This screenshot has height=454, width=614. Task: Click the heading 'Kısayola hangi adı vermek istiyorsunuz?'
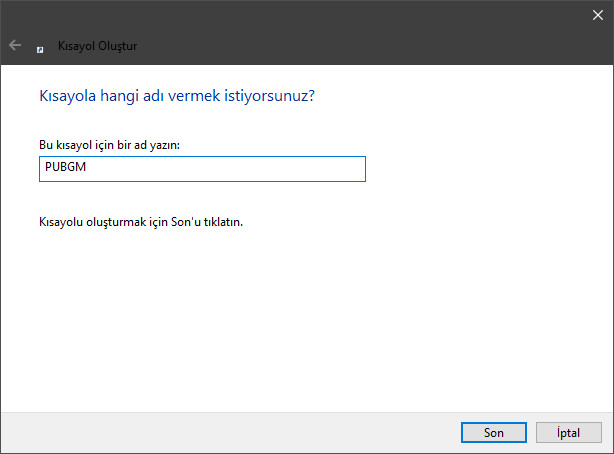pyautogui.click(x=177, y=96)
